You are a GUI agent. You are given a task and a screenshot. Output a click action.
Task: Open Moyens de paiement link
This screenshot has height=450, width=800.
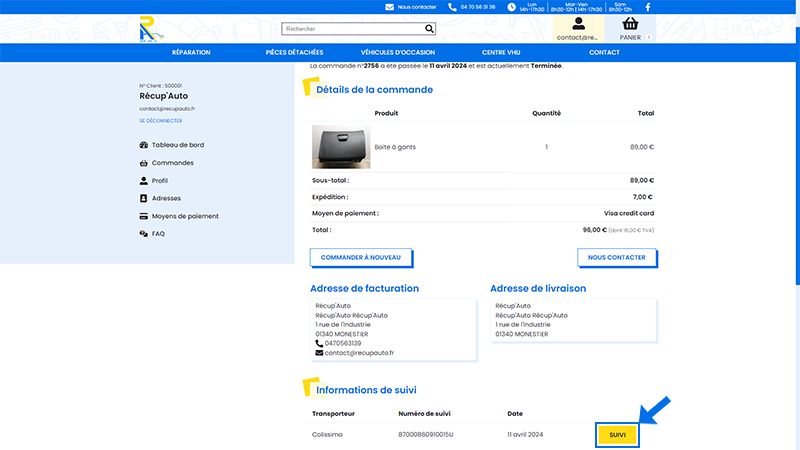(185, 216)
